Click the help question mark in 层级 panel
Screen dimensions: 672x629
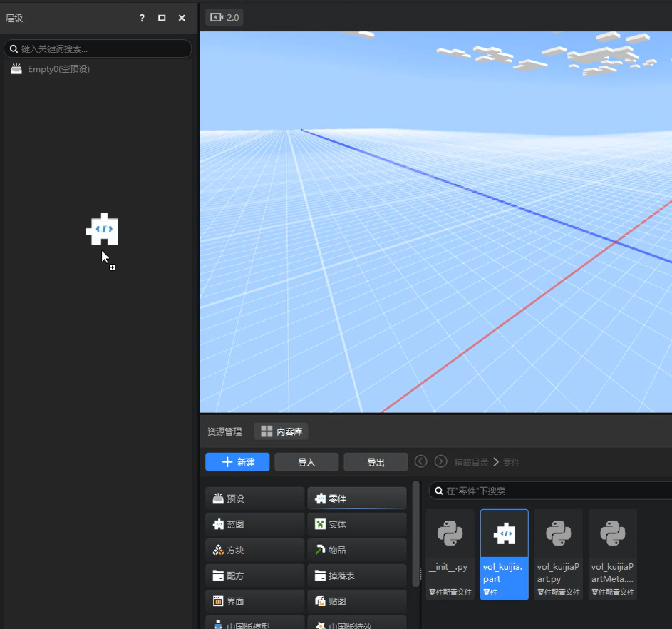(x=142, y=18)
